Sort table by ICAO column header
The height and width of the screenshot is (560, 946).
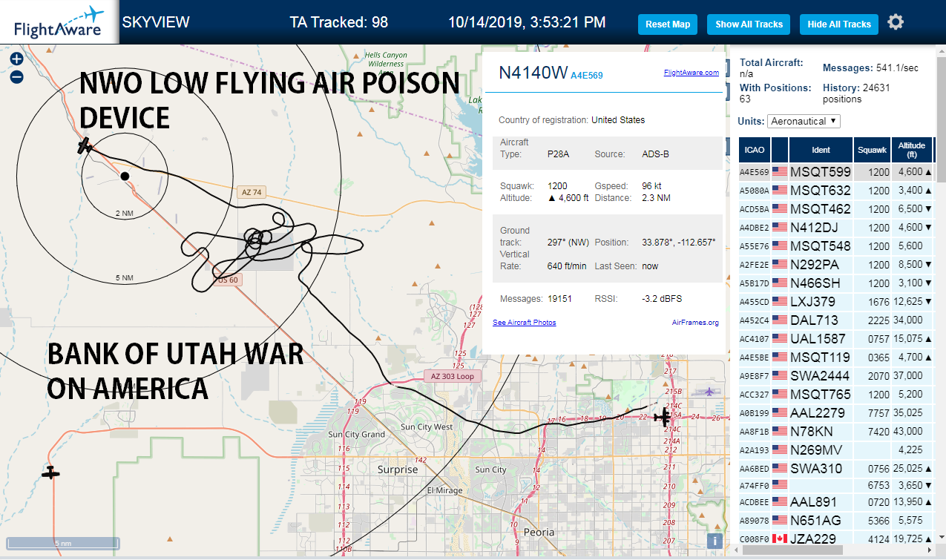(x=754, y=150)
